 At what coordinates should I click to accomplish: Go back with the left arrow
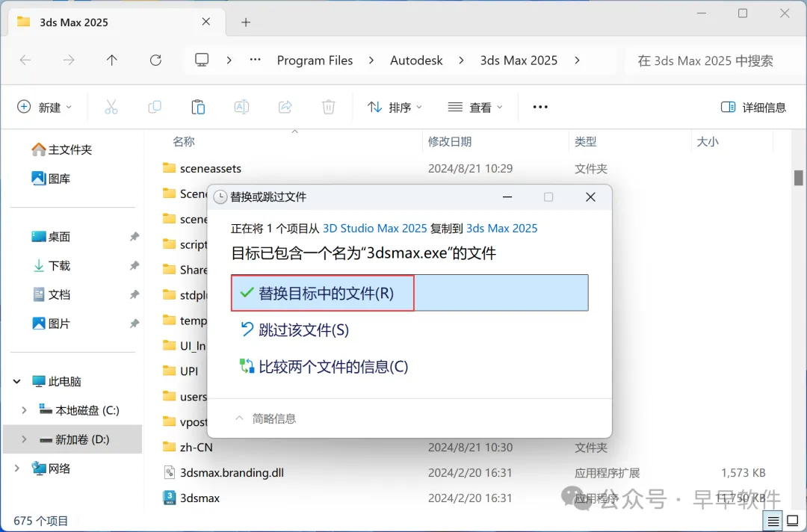tap(25, 61)
